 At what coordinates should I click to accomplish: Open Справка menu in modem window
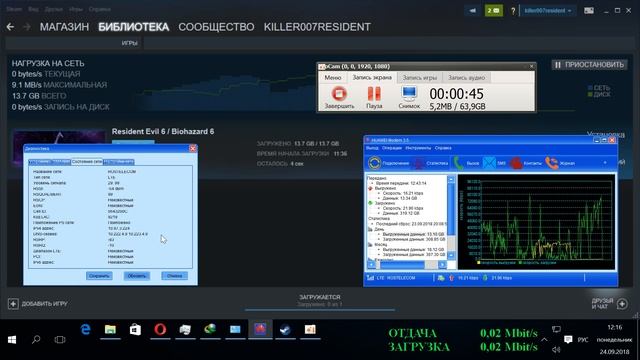443,148
